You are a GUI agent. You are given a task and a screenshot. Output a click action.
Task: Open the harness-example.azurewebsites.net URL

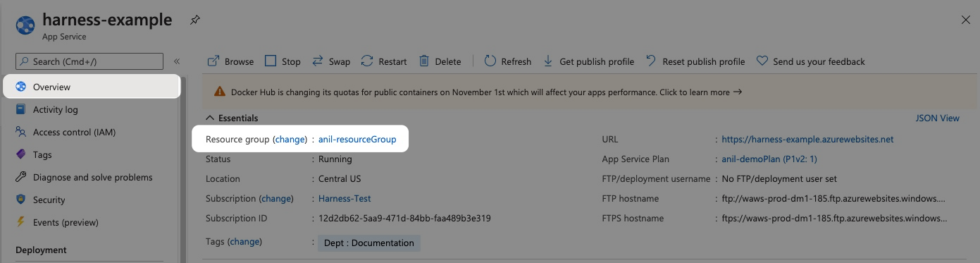pyautogui.click(x=807, y=139)
